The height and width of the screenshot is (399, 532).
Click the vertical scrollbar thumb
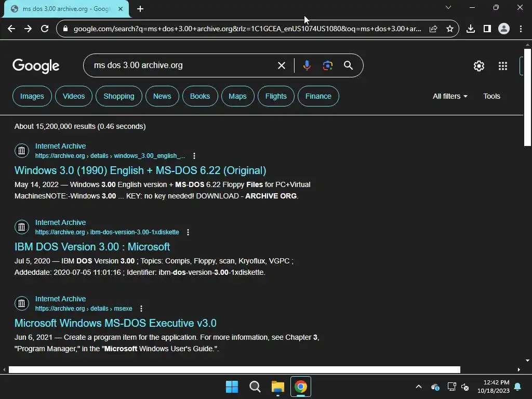(527, 97)
